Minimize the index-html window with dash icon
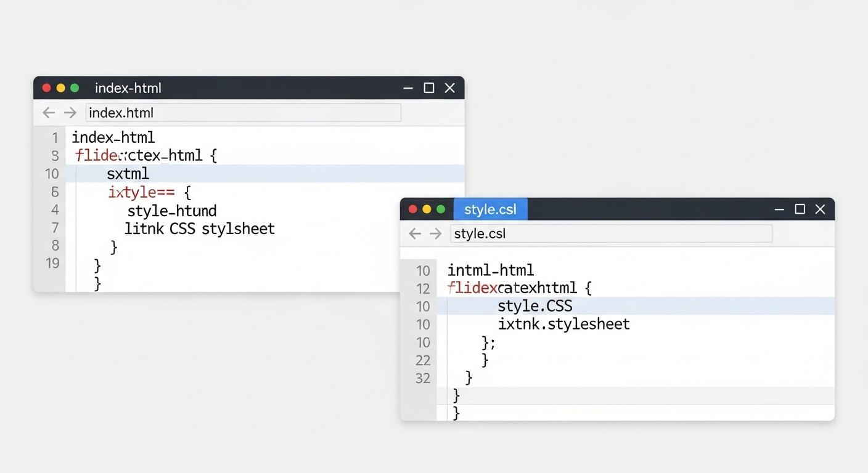This screenshot has width=868, height=473. click(x=408, y=88)
